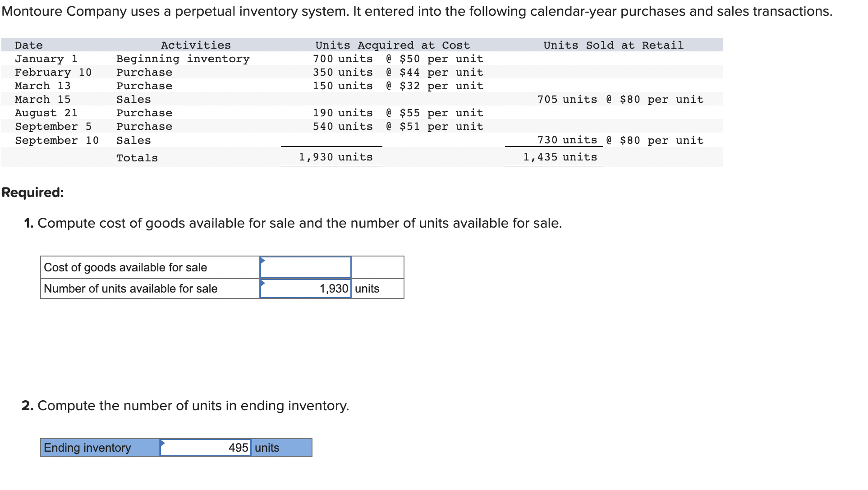Click the Units Acquired at Cost column header

click(x=392, y=45)
